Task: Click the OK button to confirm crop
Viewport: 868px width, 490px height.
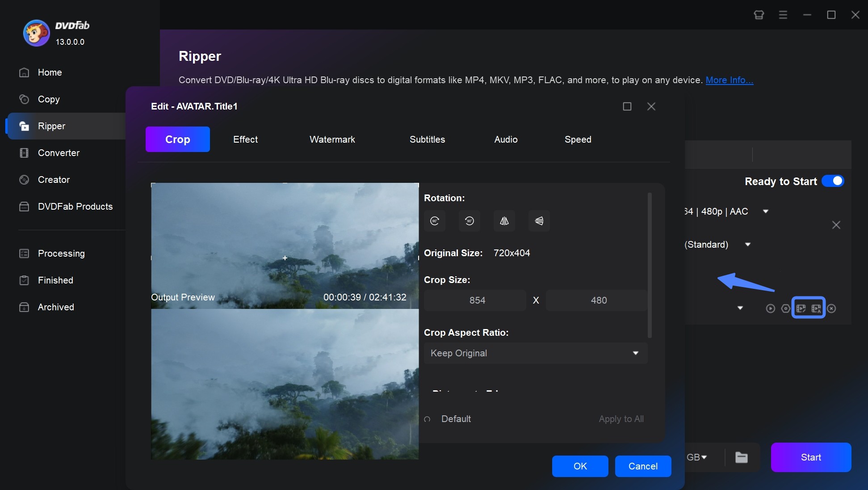Action: click(579, 466)
